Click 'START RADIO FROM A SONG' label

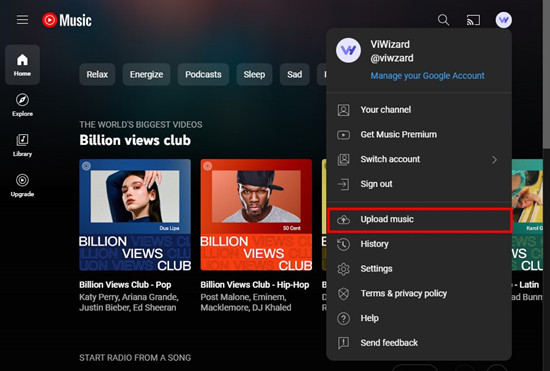pos(135,358)
